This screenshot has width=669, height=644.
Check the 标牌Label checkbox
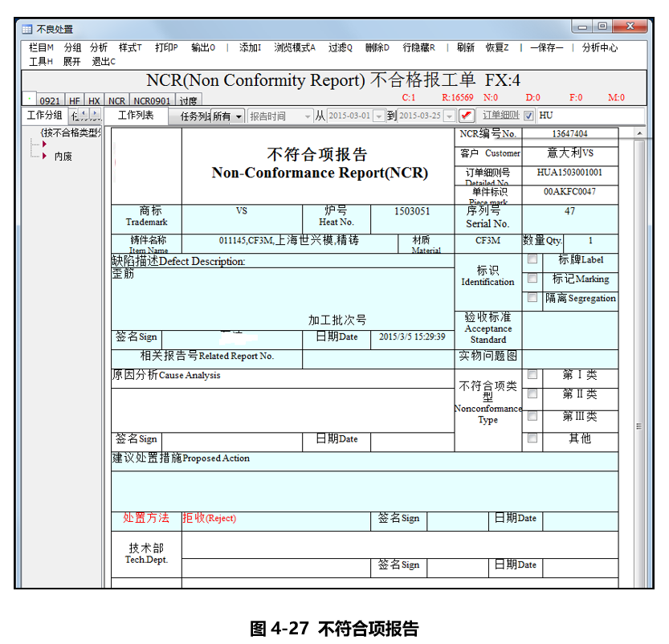(x=532, y=259)
